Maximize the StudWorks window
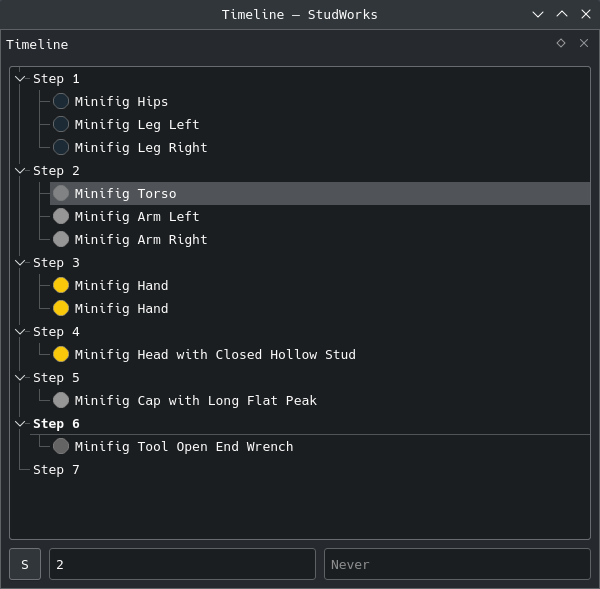Image resolution: width=600 pixels, height=589 pixels. pos(562,15)
